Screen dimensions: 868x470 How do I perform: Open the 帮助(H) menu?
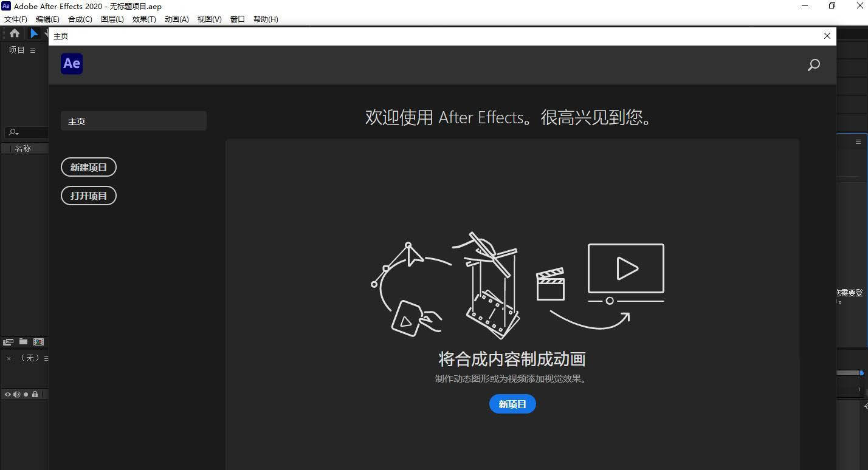266,19
